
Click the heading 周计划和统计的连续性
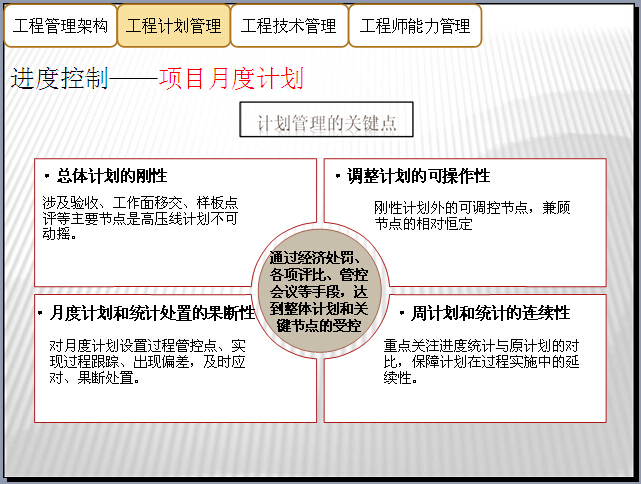pyautogui.click(x=490, y=313)
